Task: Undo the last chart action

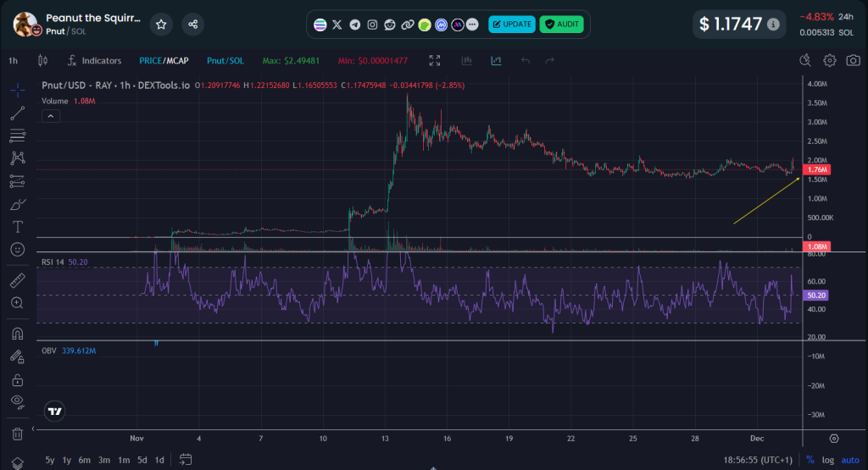Action: [x=526, y=61]
